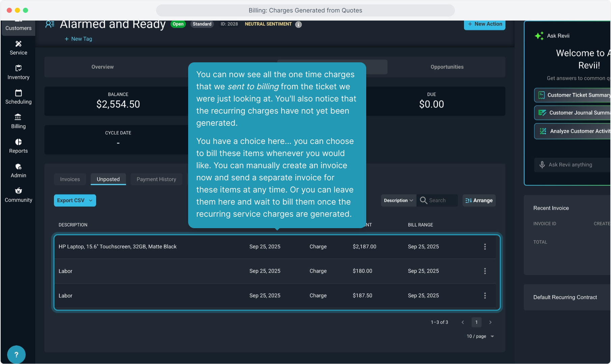
Task: Go to Scheduling in the sidebar
Action: [x=18, y=97]
